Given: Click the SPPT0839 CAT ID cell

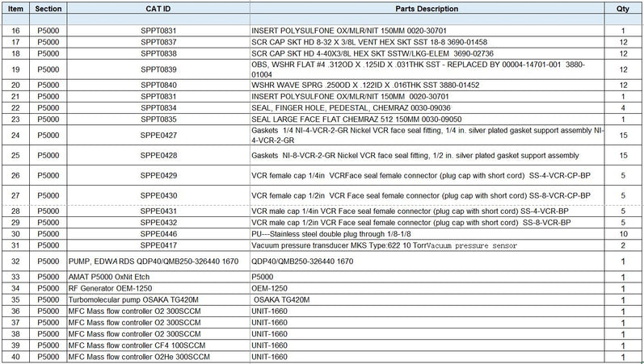Looking at the screenshot, I should (x=158, y=69).
